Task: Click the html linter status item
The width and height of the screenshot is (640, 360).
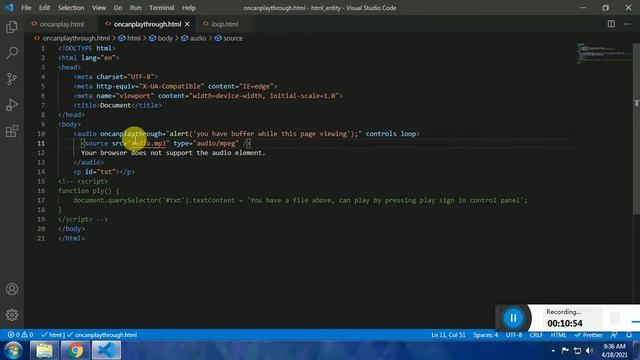Action: click(52, 335)
